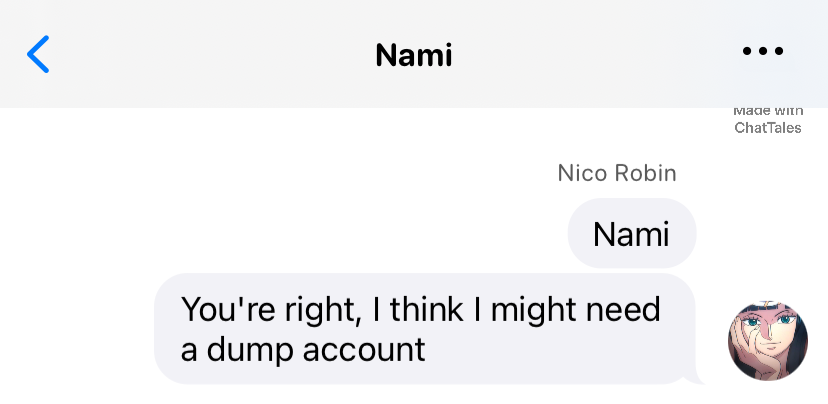828x404 pixels.
Task: View the sender's round anime avatar thumbnail
Action: click(x=767, y=340)
